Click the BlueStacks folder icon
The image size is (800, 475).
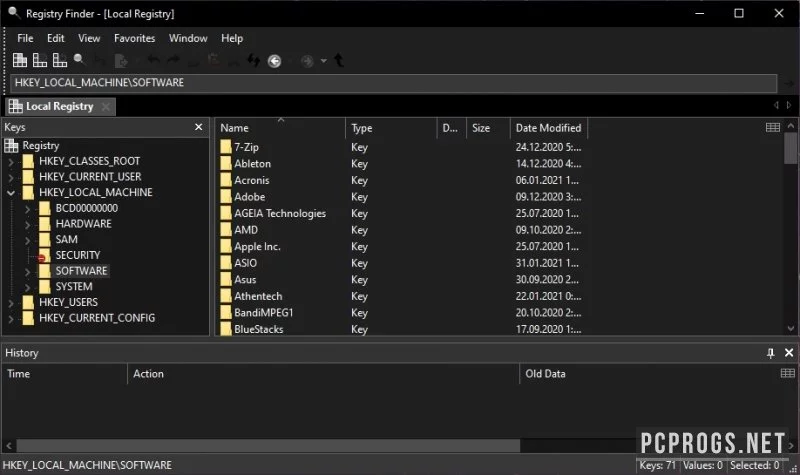tap(226, 329)
